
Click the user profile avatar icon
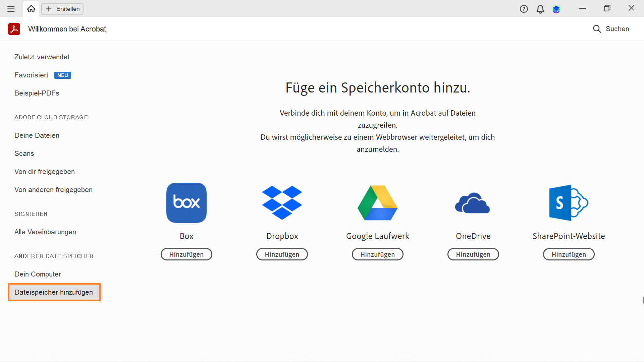[x=556, y=9]
